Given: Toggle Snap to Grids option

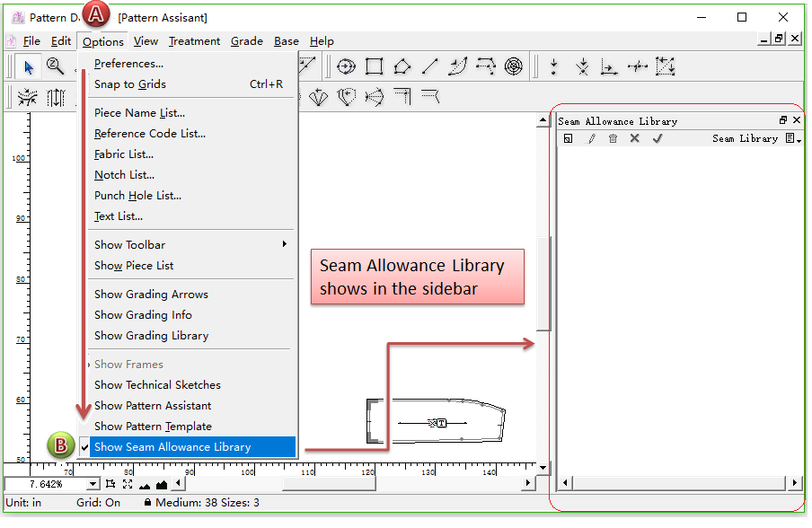Looking at the screenshot, I should 130,84.
